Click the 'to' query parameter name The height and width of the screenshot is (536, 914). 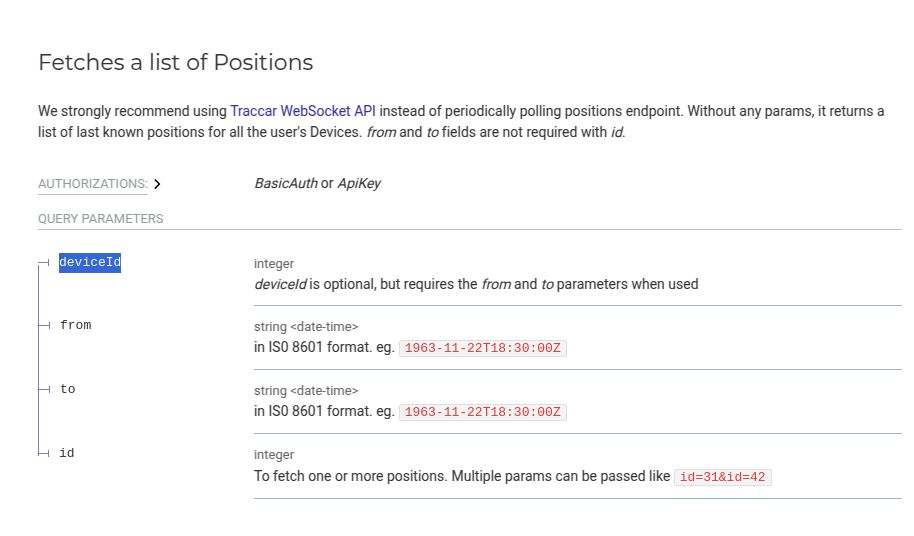tap(68, 389)
